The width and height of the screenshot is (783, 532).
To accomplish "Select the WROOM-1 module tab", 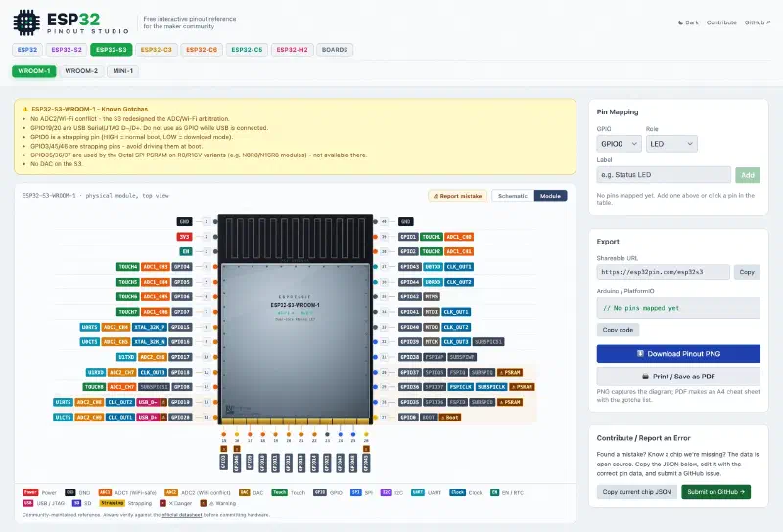I will point(34,70).
